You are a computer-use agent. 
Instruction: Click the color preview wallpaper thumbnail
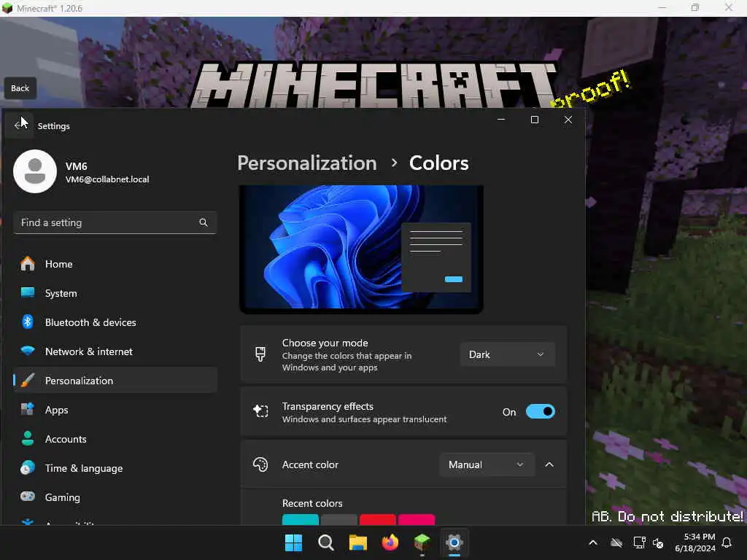(361, 249)
